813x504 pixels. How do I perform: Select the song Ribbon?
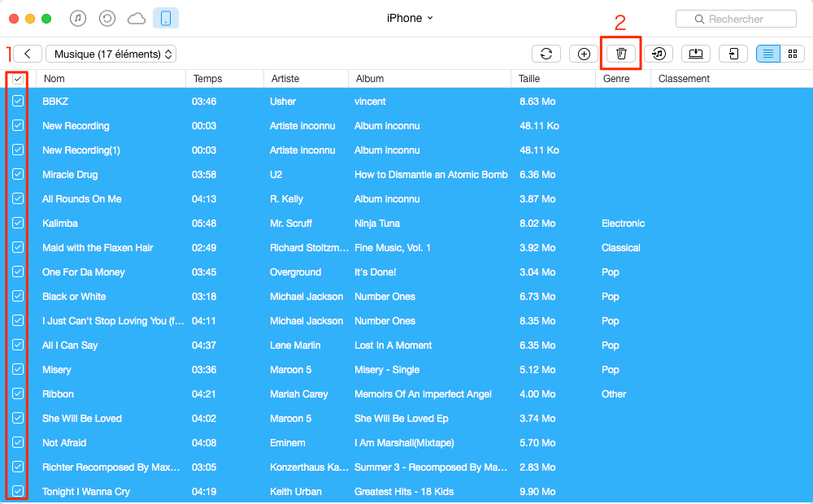(58, 394)
